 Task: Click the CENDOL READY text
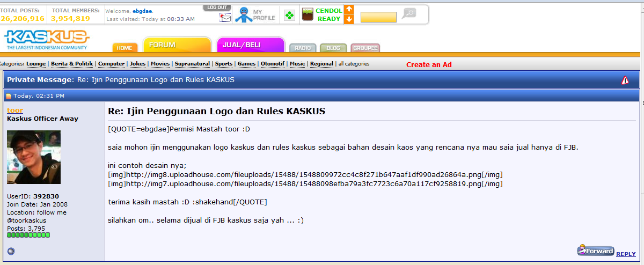point(329,14)
